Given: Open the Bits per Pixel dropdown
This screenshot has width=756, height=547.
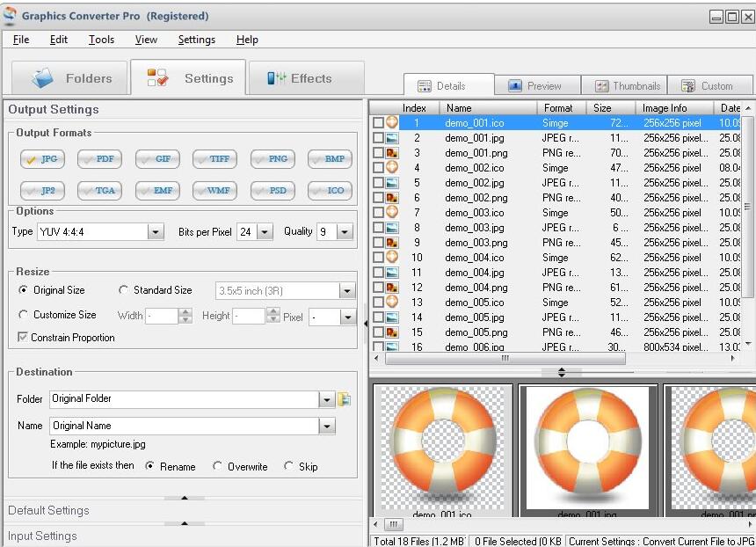Looking at the screenshot, I should pyautogui.click(x=265, y=232).
